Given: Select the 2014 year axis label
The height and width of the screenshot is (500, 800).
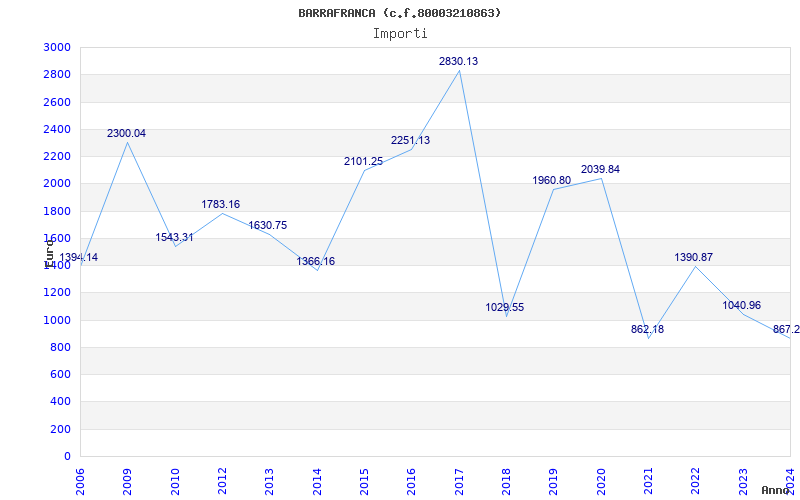Looking at the screenshot, I should click(x=317, y=482).
